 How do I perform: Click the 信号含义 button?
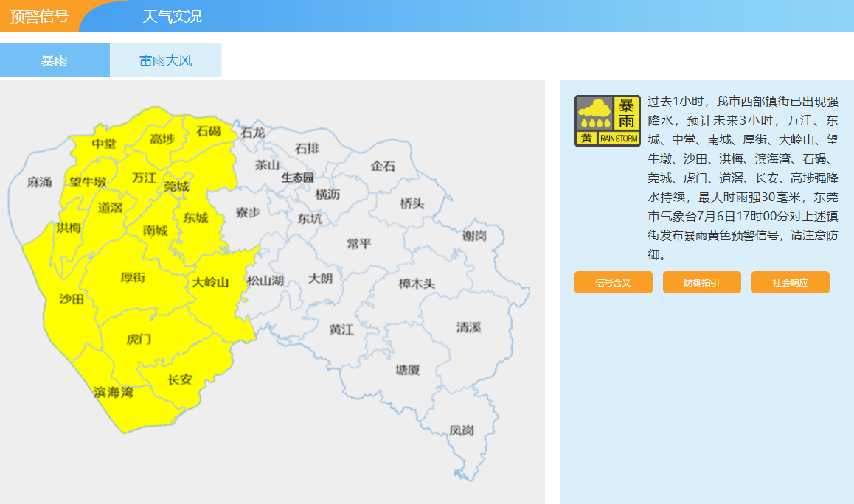click(614, 282)
